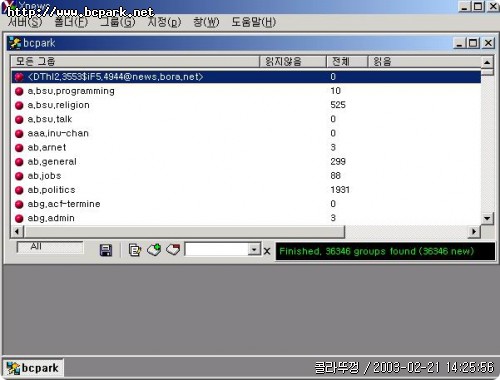Screen dimensions: 500x380
Task: Sort by the 전체 column header
Action: point(347,62)
